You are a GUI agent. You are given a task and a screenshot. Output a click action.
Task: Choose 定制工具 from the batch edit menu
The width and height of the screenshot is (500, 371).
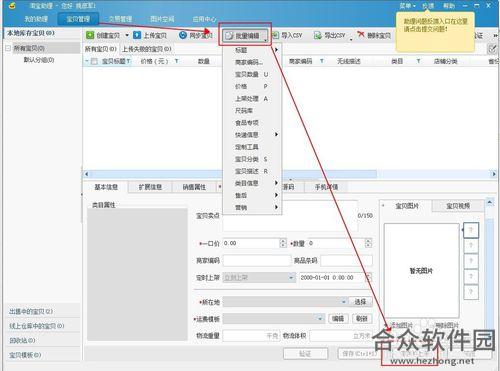click(x=252, y=147)
